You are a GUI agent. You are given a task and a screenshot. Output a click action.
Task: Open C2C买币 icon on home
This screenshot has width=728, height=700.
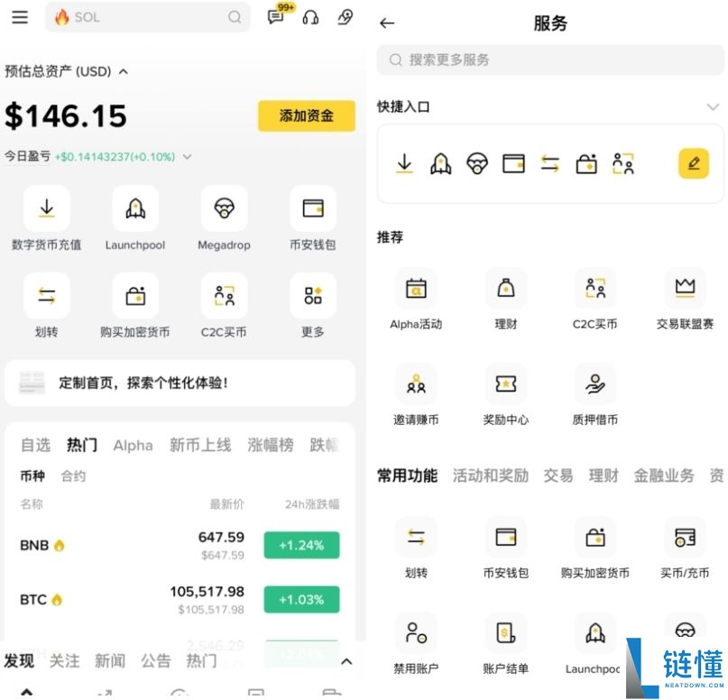(224, 295)
